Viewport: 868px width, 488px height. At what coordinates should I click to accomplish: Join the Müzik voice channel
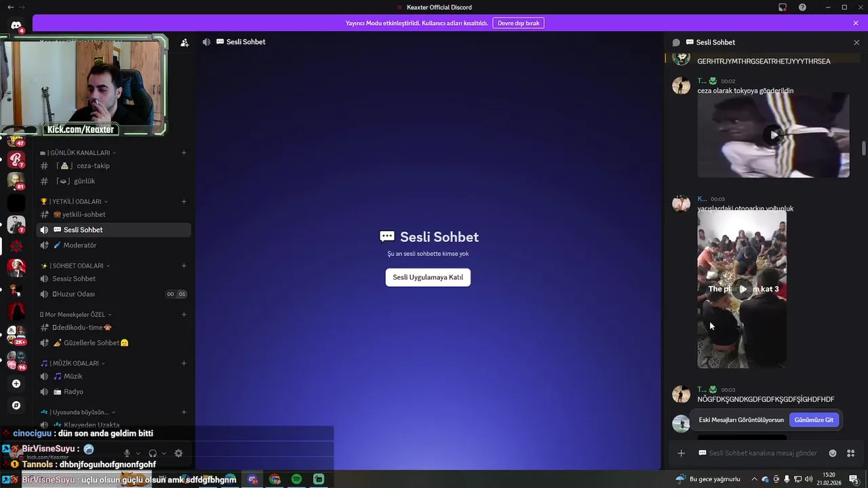click(x=114, y=376)
